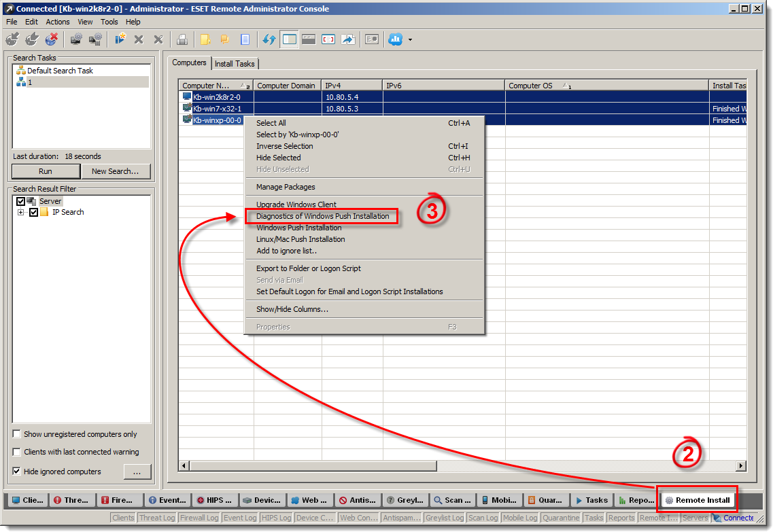Open the Firewall pane tab
This screenshot has height=532, width=773.
(118, 500)
